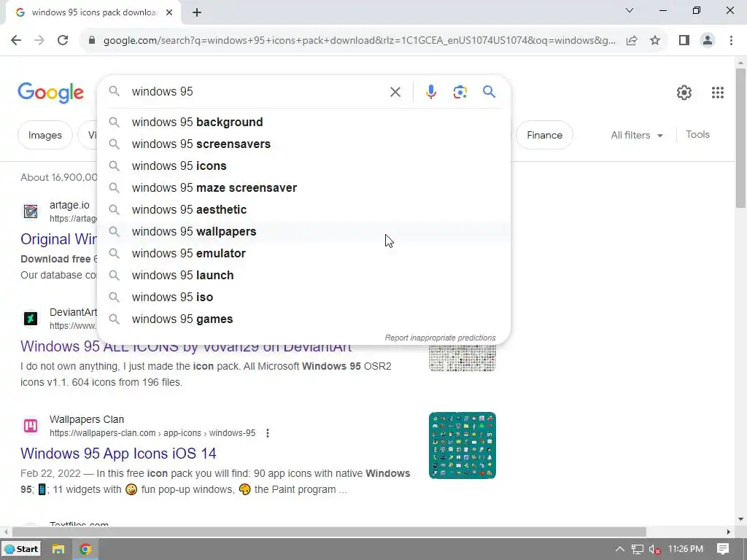Open the Tools options
The width and height of the screenshot is (747, 560).
(x=697, y=135)
